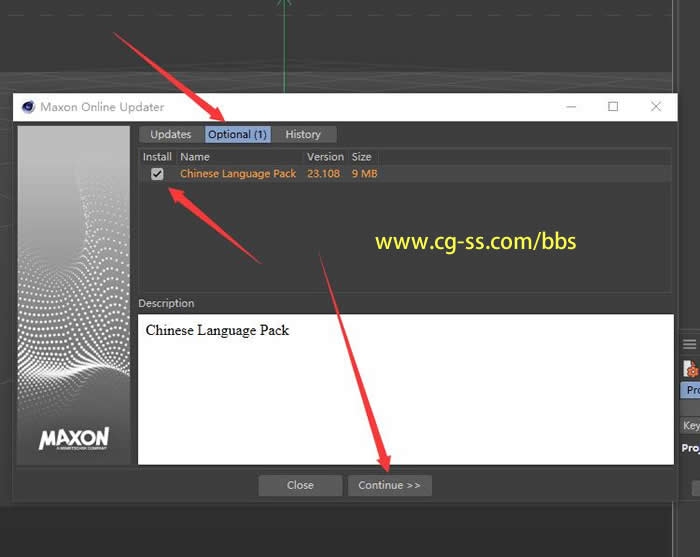
Task: Close the Online Updater with the X
Action: pos(656,107)
